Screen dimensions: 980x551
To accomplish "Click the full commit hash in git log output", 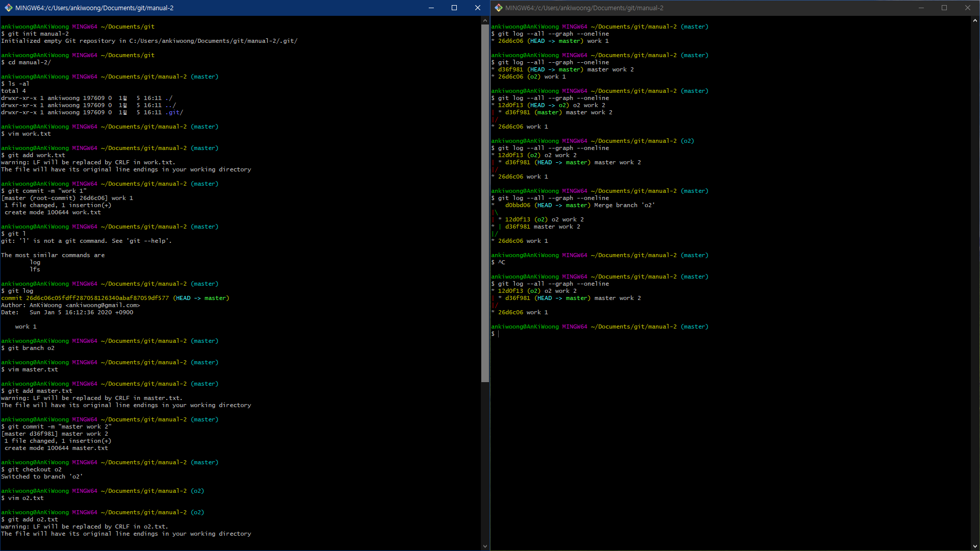I will click(x=97, y=298).
